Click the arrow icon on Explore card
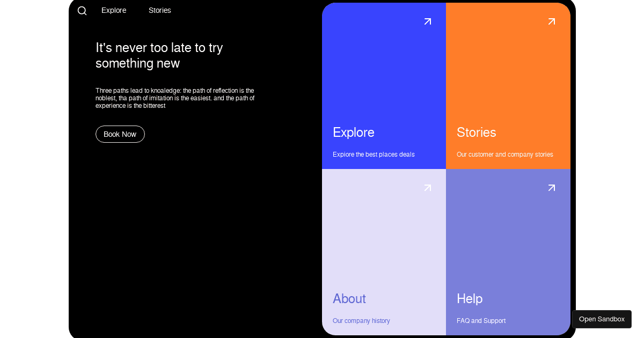This screenshot has width=644, height=338. tap(428, 21)
